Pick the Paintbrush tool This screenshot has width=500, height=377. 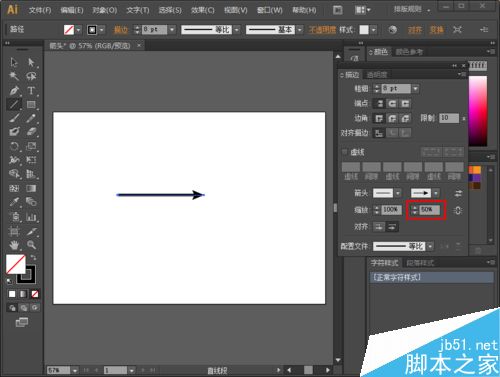[14, 118]
